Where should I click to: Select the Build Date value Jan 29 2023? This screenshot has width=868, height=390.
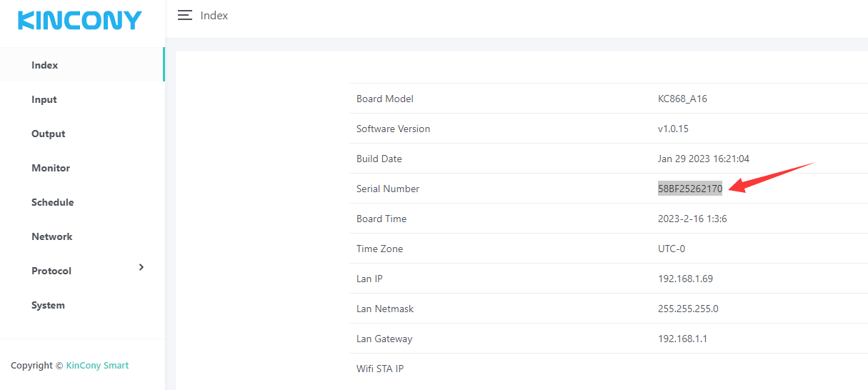[x=703, y=159]
